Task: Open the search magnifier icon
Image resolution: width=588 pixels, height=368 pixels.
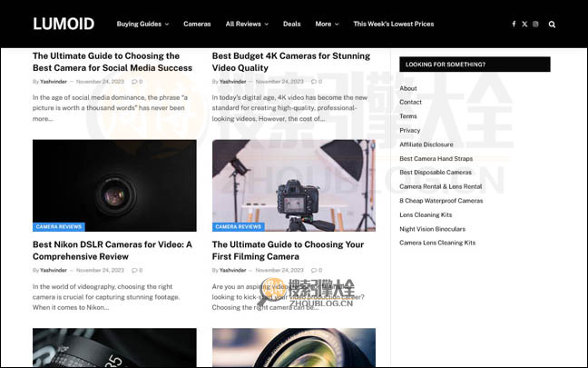Action: 552,25
